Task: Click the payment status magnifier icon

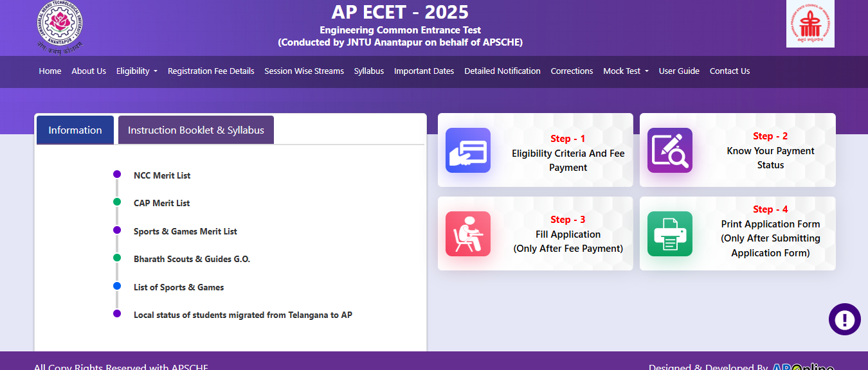Action: 669,150
